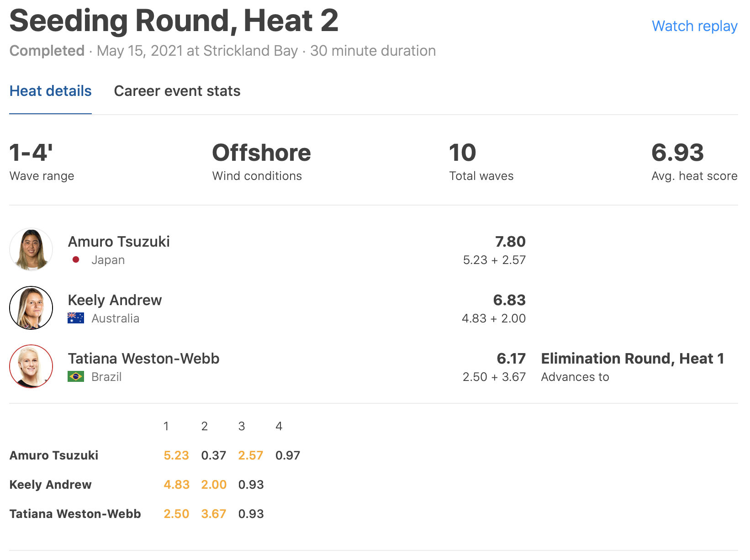Click the Watch replay link
The image size is (750, 560).
[694, 26]
